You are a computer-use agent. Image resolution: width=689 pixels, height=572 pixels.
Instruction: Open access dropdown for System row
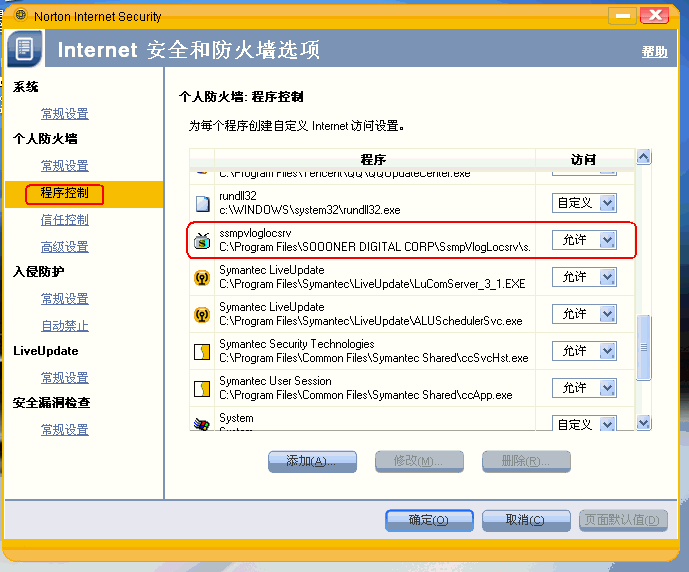tap(608, 424)
